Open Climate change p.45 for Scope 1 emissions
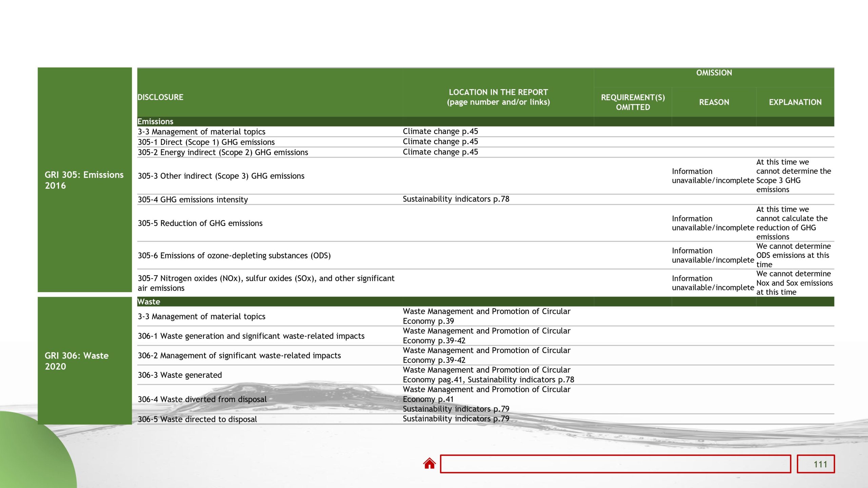 coord(440,142)
